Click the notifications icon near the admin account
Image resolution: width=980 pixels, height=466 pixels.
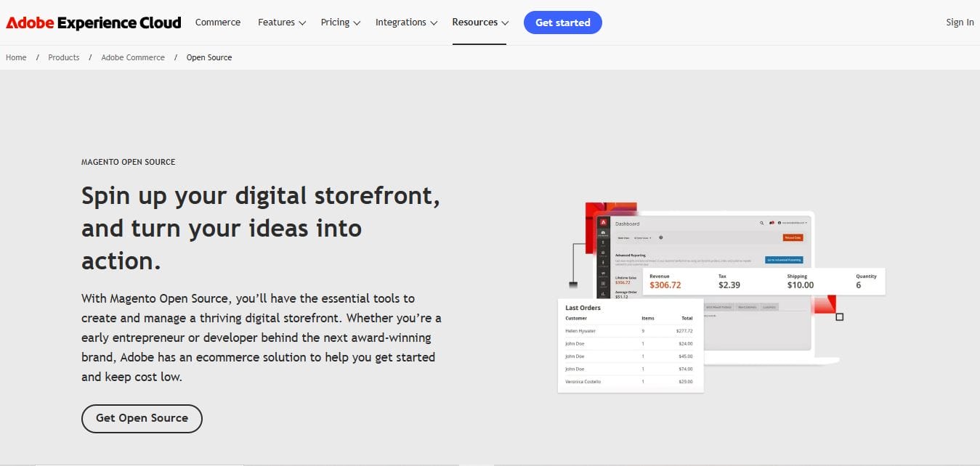tap(772, 223)
